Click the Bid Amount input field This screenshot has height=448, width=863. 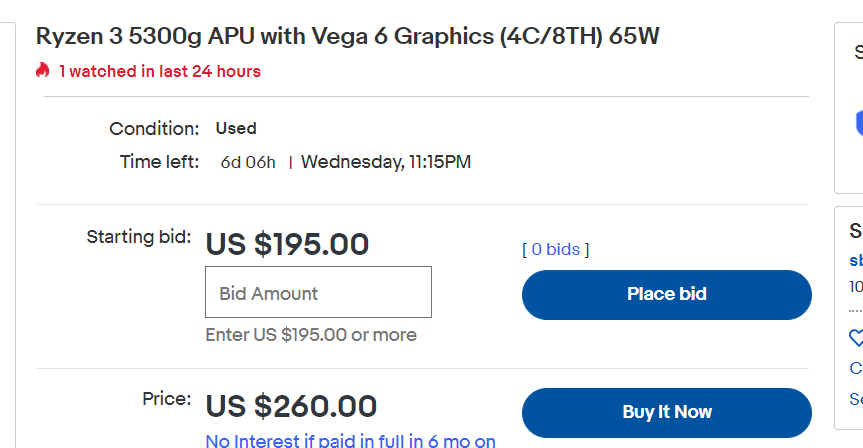(x=318, y=292)
